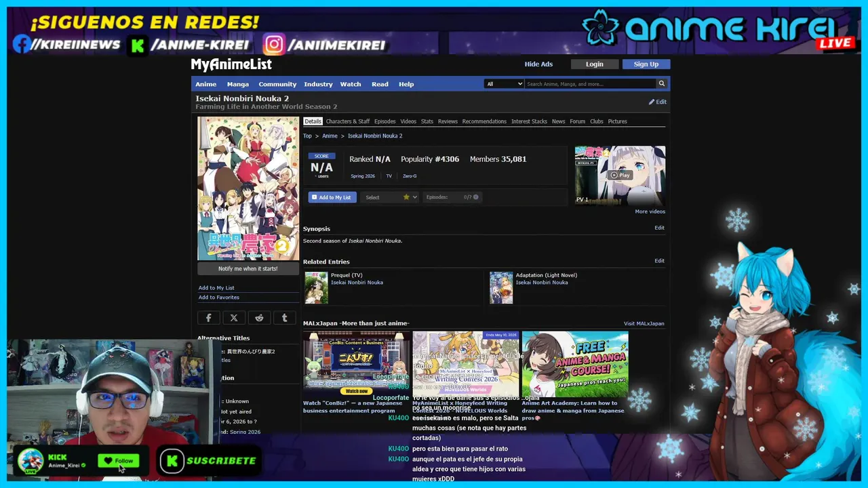The image size is (868, 488).
Task: Click the Sign Up button
Action: (x=646, y=64)
